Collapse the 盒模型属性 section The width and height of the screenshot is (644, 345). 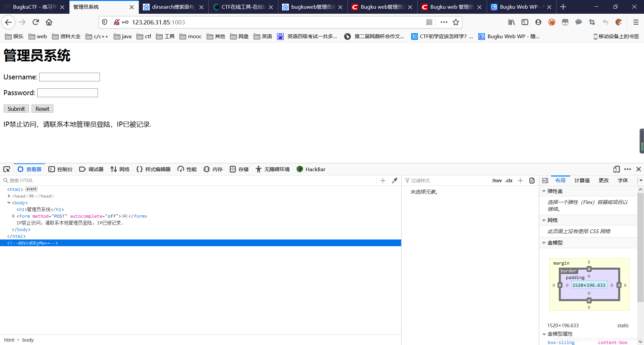(544, 334)
